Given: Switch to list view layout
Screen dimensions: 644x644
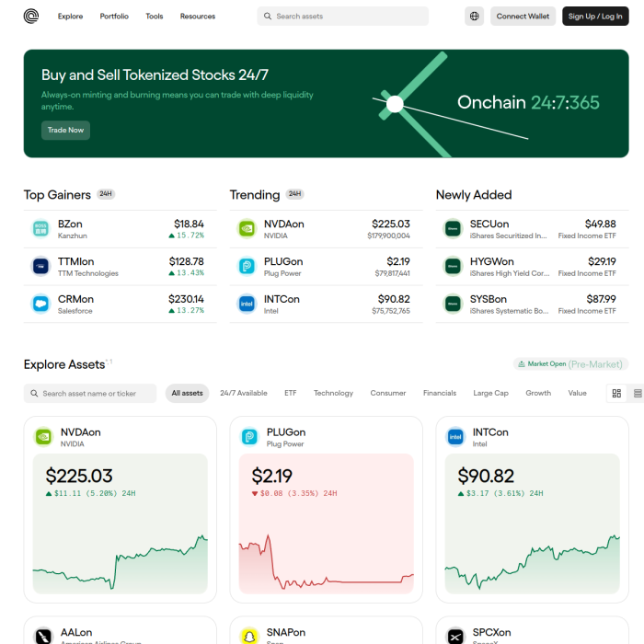Looking at the screenshot, I should pyautogui.click(x=638, y=394).
